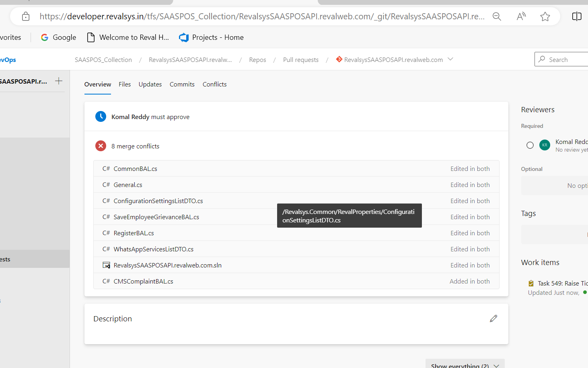588x368 pixels.
Task: Click the plus icon beside project name
Action: pos(59,81)
